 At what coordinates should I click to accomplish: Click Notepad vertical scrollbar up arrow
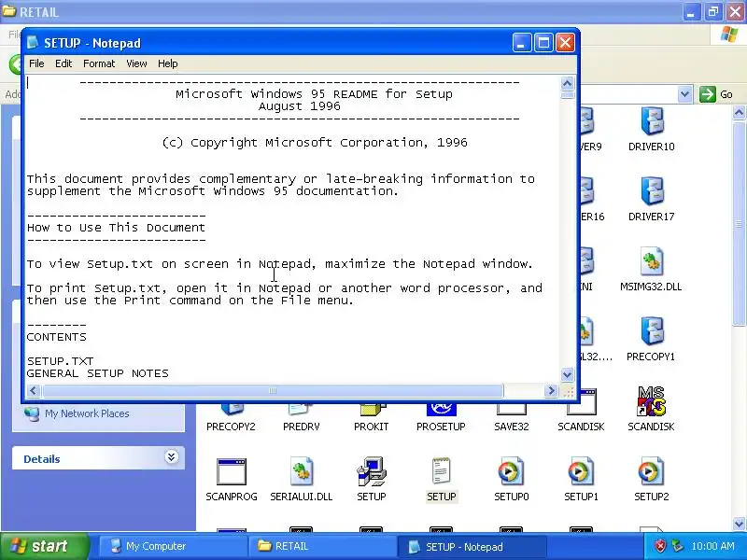pyautogui.click(x=567, y=83)
